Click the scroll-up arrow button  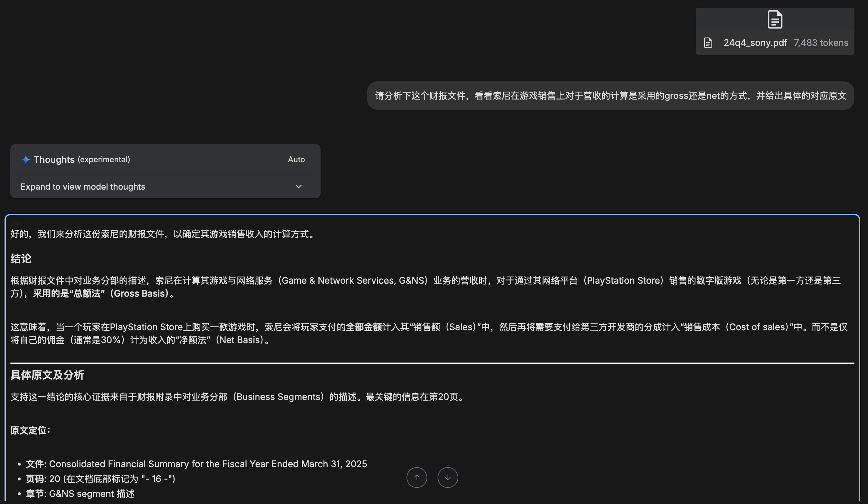417,477
